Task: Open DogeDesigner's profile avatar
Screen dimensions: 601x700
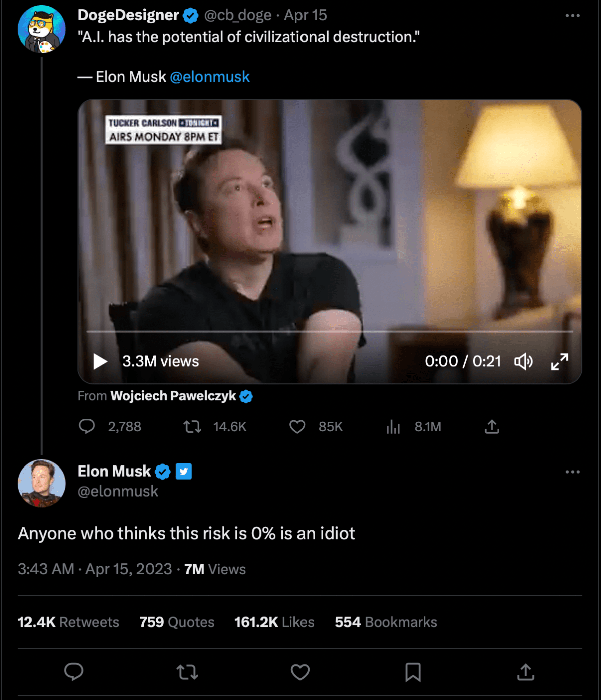Action: click(42, 30)
